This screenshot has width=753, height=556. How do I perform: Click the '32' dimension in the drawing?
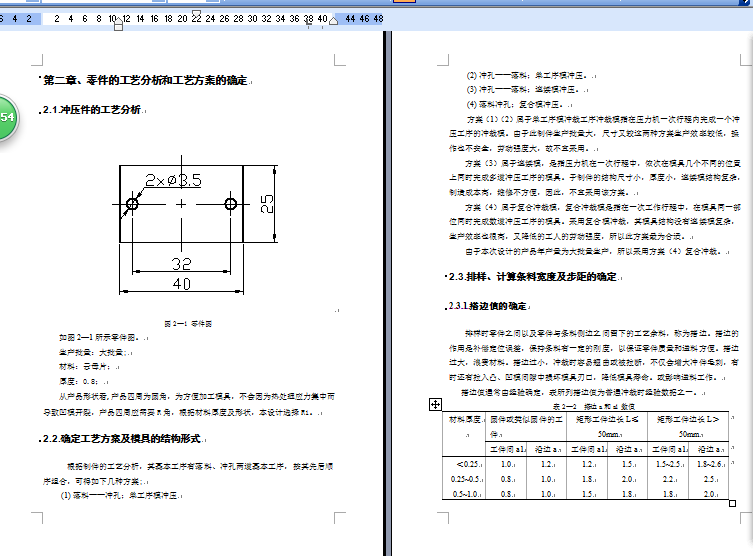[x=182, y=264]
